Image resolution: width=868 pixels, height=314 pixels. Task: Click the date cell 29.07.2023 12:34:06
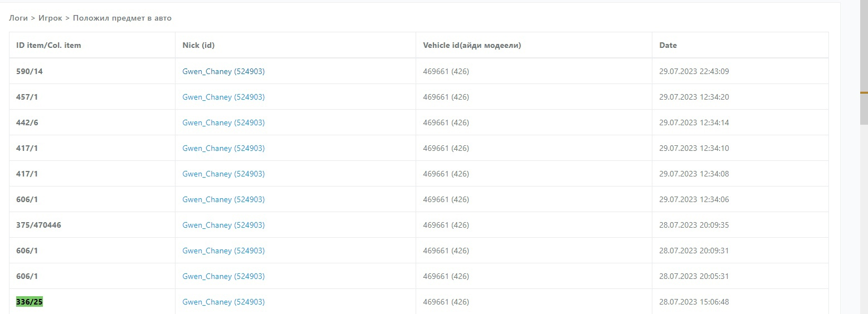pyautogui.click(x=694, y=199)
